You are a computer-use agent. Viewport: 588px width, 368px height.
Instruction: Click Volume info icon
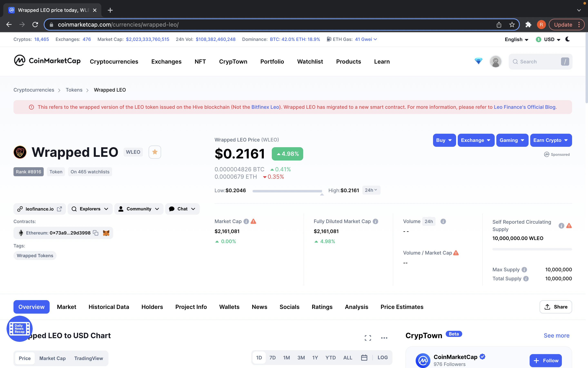point(443,221)
